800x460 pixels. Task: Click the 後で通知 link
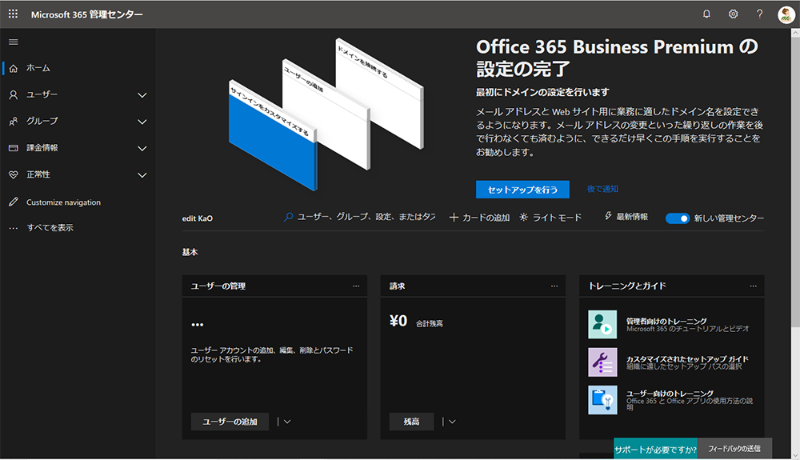coord(603,189)
